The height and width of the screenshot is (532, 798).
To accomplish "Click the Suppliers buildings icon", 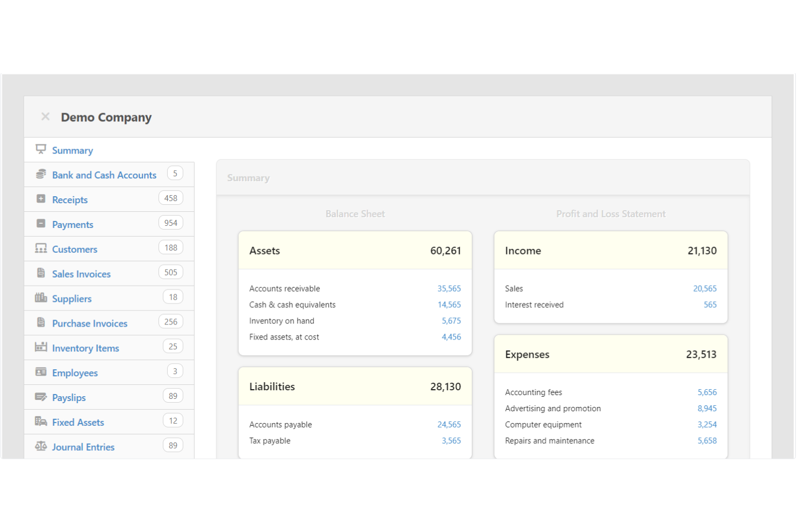I will click(41, 298).
